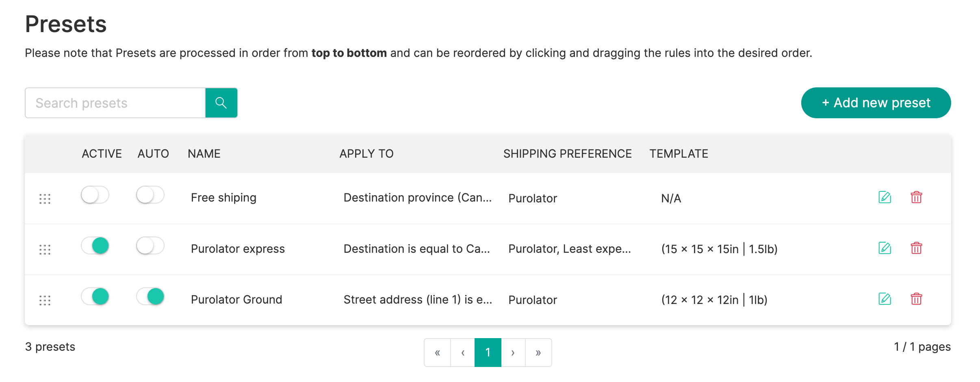Screen dimensions: 980x382
Task: Go to the first page arrow
Action: 438,352
